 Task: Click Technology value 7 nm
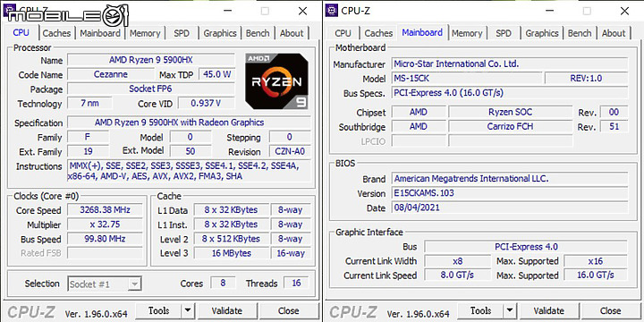(89, 103)
